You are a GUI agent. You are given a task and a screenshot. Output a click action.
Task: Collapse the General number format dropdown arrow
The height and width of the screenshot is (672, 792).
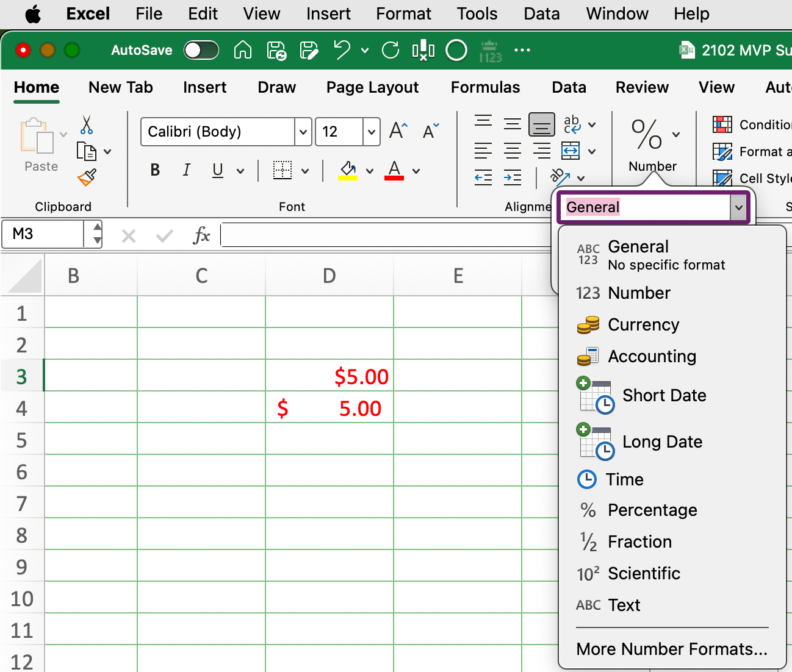pyautogui.click(x=738, y=208)
